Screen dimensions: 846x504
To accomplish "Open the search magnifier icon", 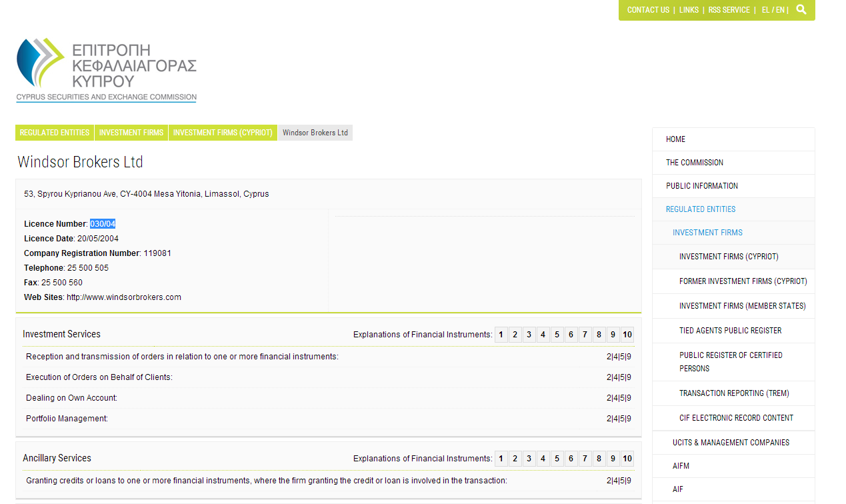I will [x=801, y=10].
